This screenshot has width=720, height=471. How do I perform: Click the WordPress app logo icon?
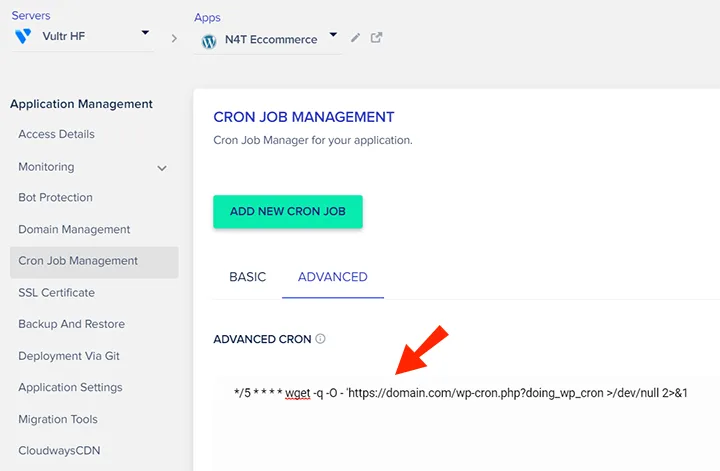point(209,41)
